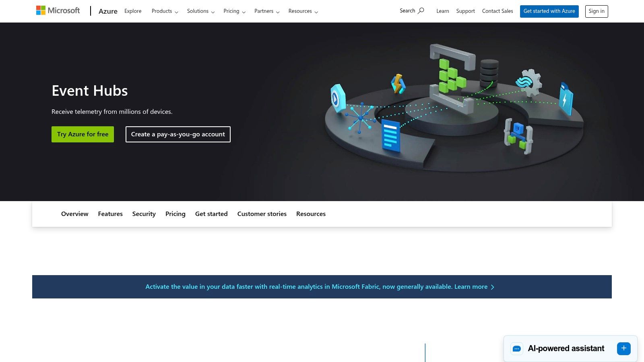Viewport: 644px width, 362px height.
Task: Click the plus icon on AI-powered assistant
Action: (x=623, y=348)
